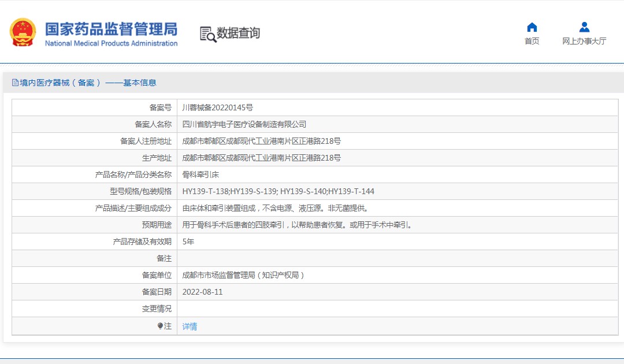This screenshot has width=624, height=364.
Task: Click the 备案号 row label
Action: [161, 107]
